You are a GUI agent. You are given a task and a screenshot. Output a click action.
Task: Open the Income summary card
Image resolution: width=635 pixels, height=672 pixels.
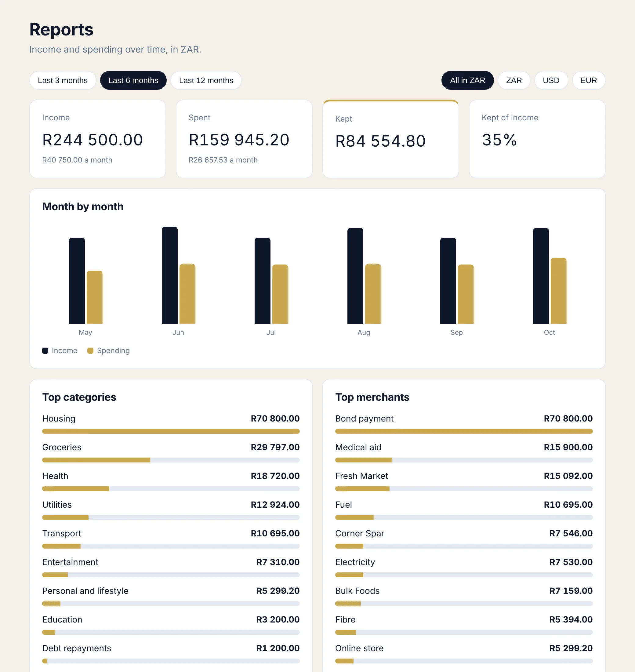(97, 139)
